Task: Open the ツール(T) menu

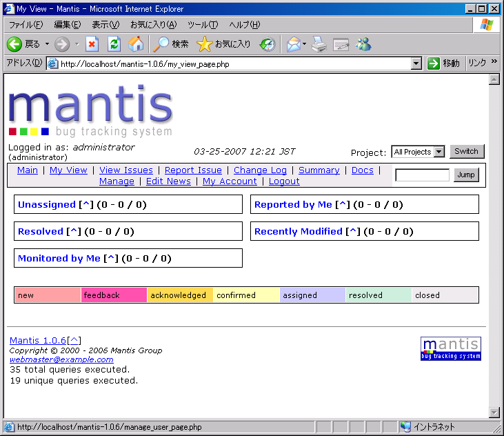Action: point(203,25)
